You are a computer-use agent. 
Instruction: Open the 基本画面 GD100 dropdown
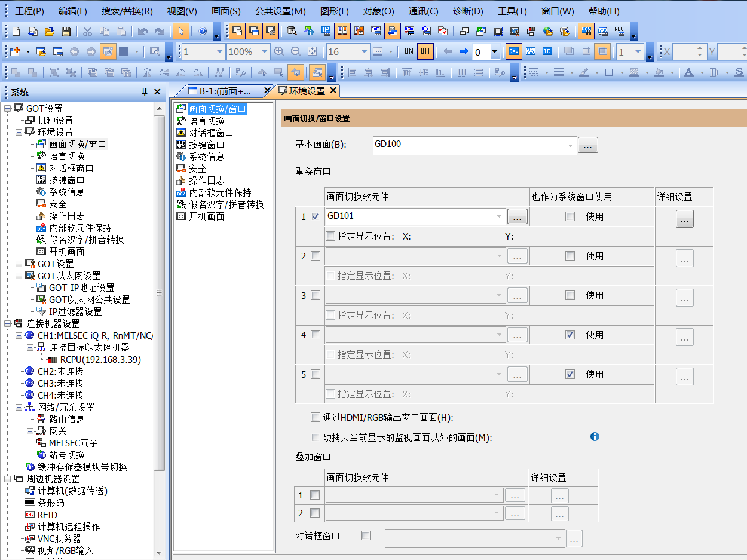[570, 145]
